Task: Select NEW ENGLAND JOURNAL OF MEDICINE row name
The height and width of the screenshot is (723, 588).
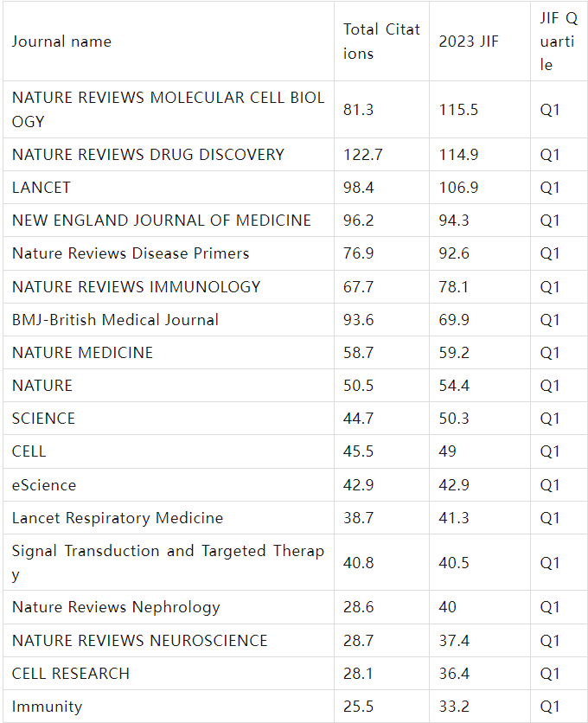Action: click(162, 221)
